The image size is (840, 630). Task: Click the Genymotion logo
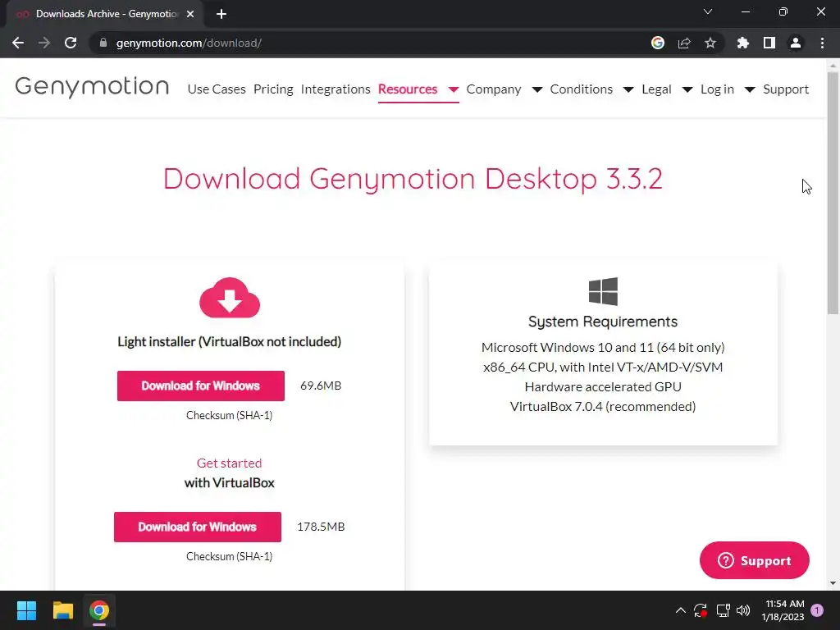click(x=92, y=87)
